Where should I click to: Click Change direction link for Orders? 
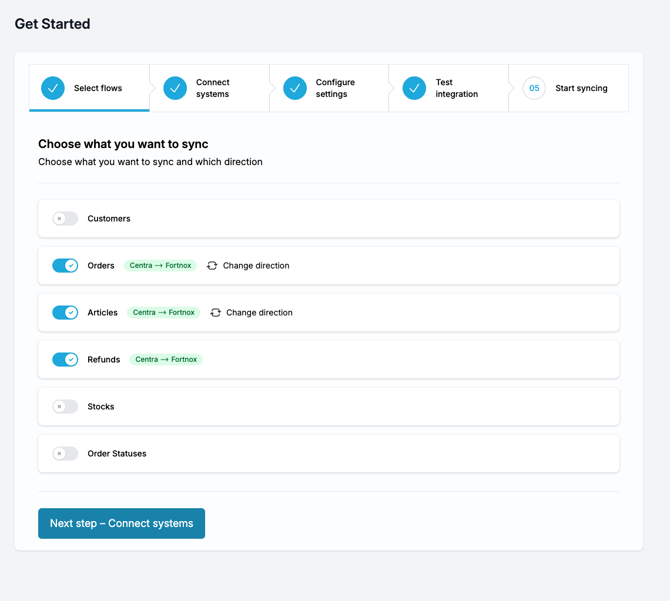(x=256, y=266)
